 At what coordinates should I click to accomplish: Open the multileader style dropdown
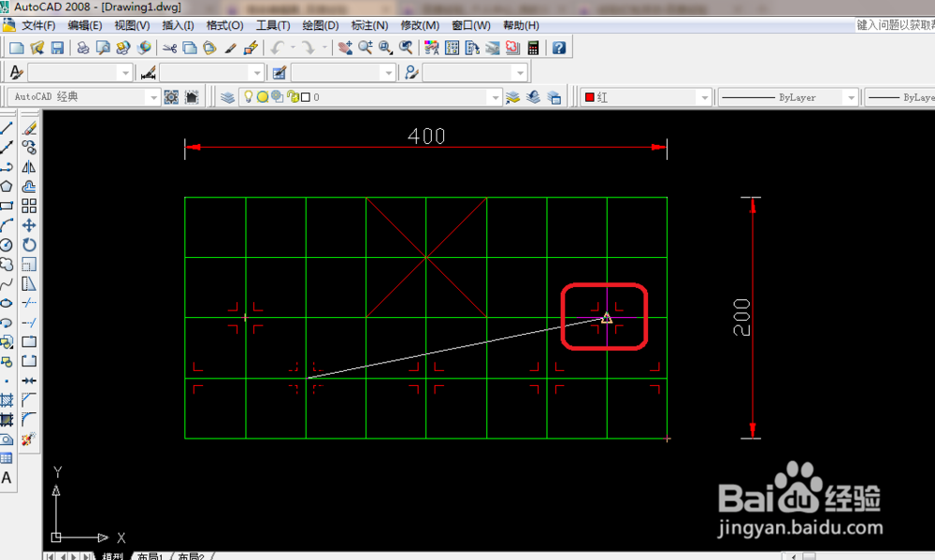click(x=521, y=73)
